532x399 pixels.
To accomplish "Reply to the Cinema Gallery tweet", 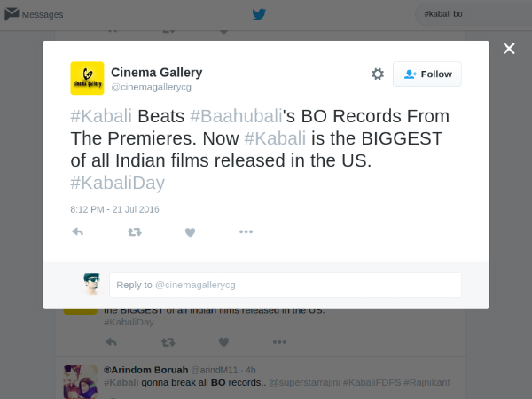I will tap(77, 232).
